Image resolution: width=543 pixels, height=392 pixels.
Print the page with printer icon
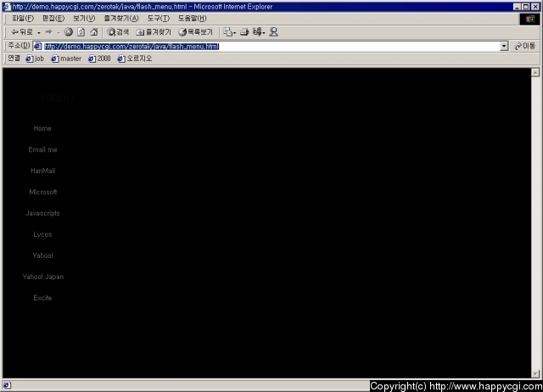point(244,32)
